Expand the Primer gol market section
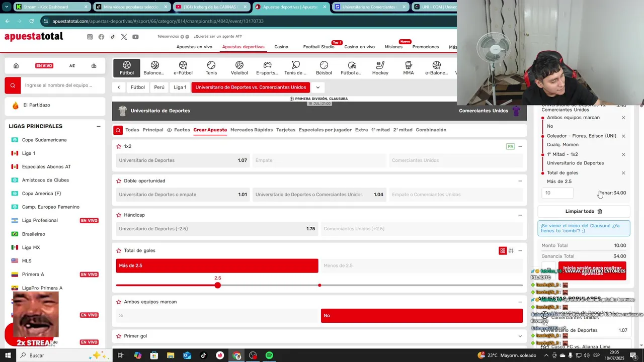 [x=520, y=336]
